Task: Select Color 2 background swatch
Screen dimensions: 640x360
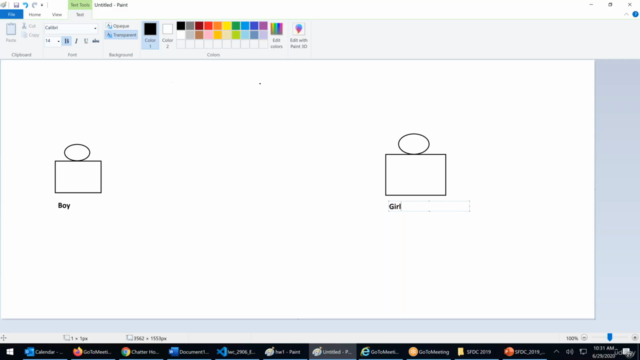Action: point(167,35)
